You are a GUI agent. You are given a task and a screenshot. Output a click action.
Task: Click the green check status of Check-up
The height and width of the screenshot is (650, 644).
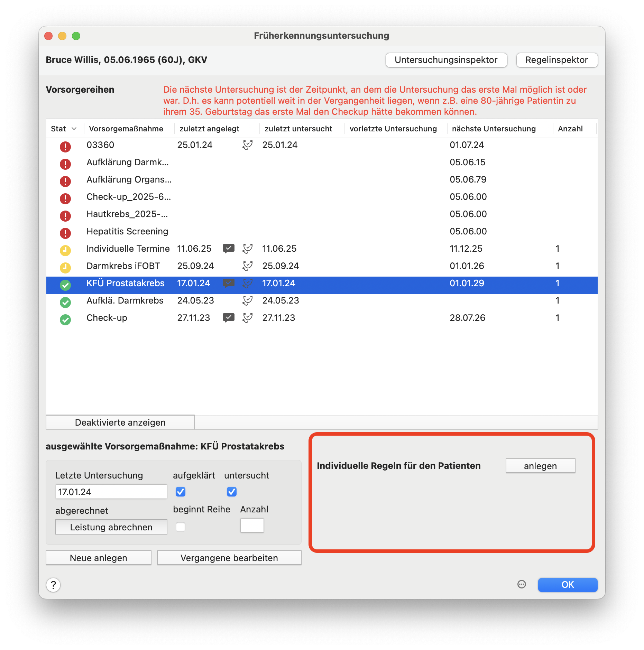65,319
